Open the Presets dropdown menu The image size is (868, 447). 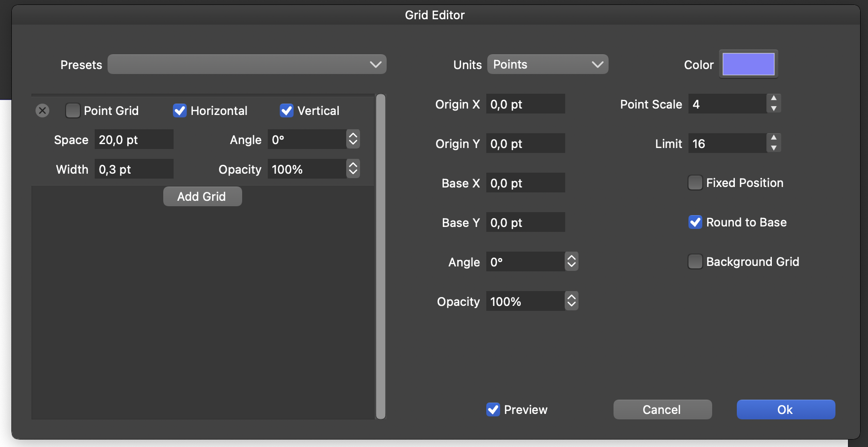click(247, 65)
